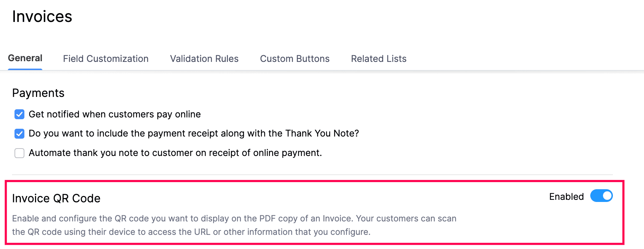Click the QR code description paragraph
The height and width of the screenshot is (249, 644).
pyautogui.click(x=234, y=225)
